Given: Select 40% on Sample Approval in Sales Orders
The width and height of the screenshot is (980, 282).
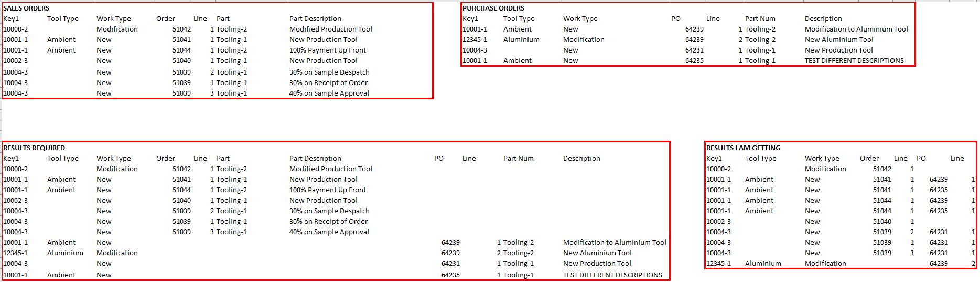Looking at the screenshot, I should [x=329, y=93].
